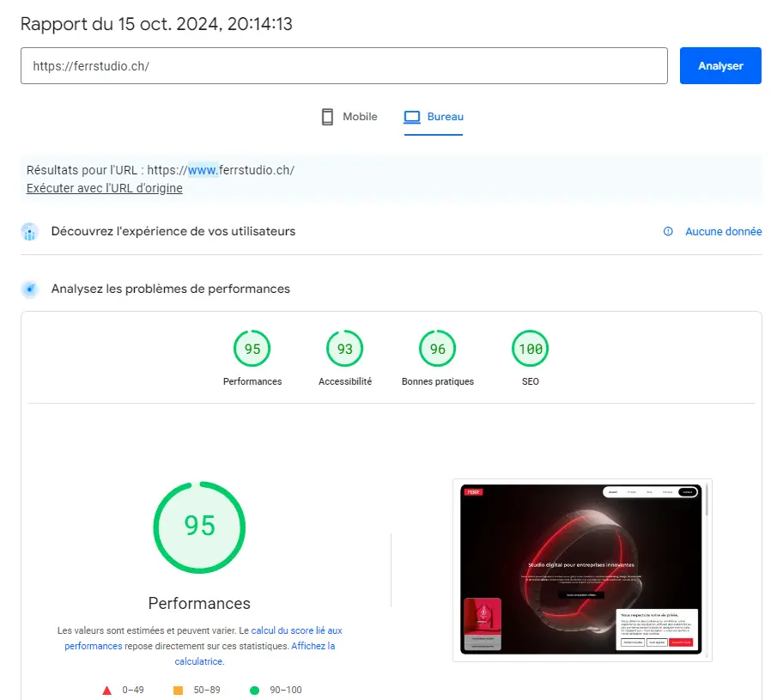Click the report date heading

tap(156, 24)
